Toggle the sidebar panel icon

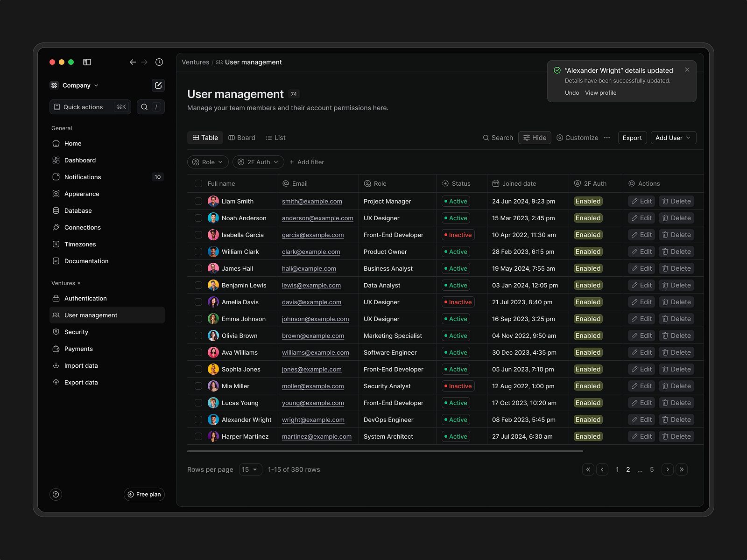(87, 62)
